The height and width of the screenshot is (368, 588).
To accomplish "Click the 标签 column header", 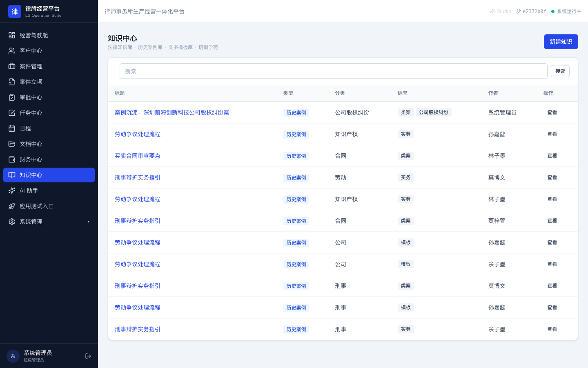I will 403,93.
